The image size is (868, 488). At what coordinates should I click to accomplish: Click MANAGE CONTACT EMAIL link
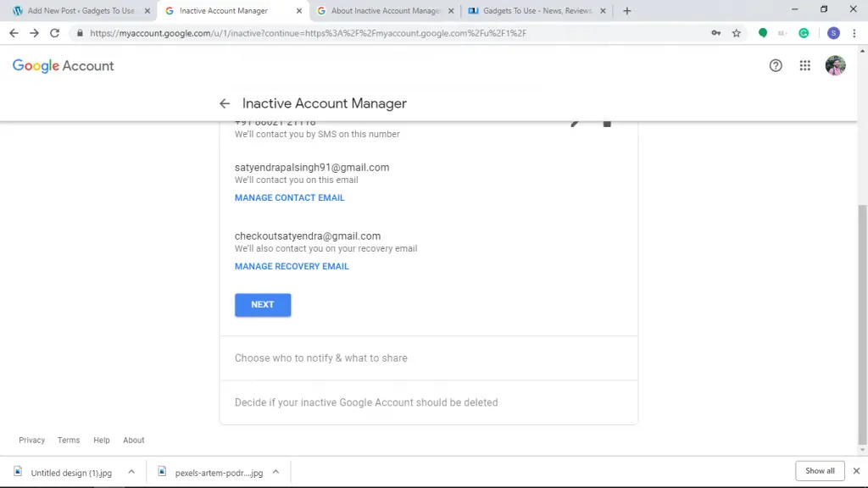pos(290,197)
